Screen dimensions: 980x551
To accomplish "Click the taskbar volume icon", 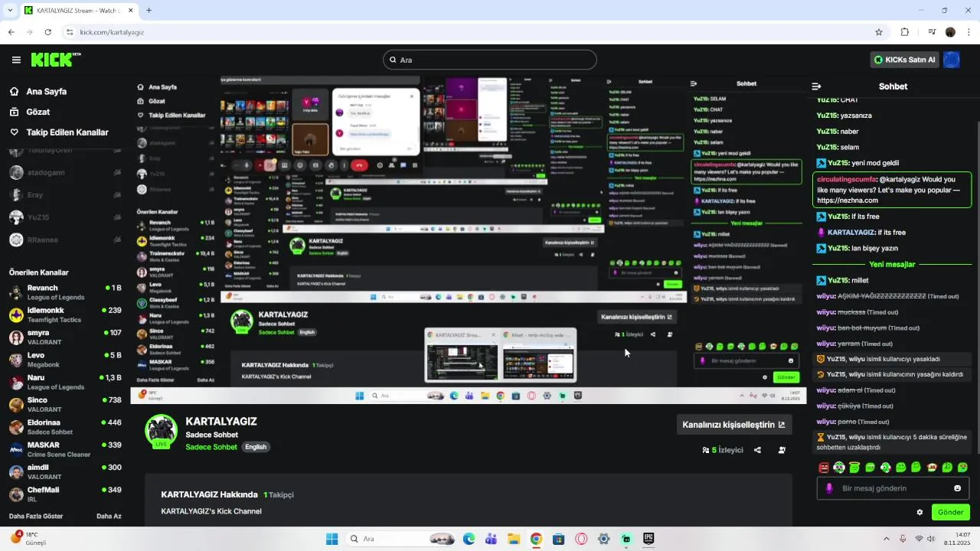I will tap(931, 539).
